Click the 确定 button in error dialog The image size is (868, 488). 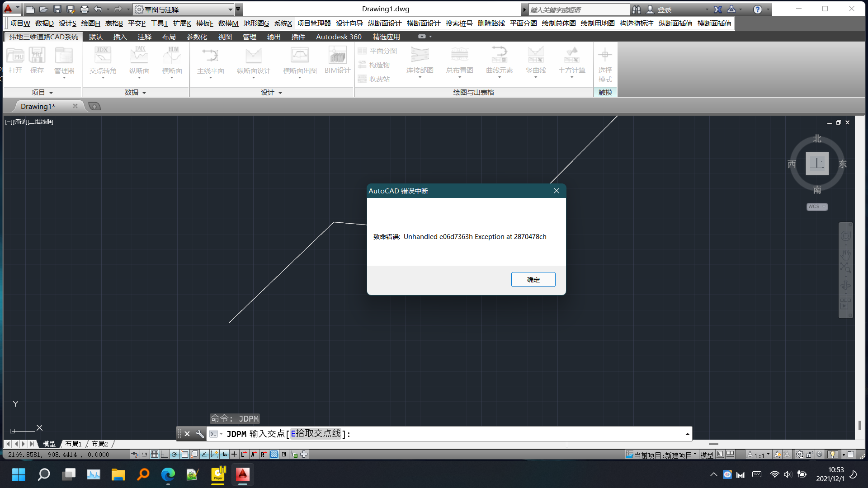[533, 280]
